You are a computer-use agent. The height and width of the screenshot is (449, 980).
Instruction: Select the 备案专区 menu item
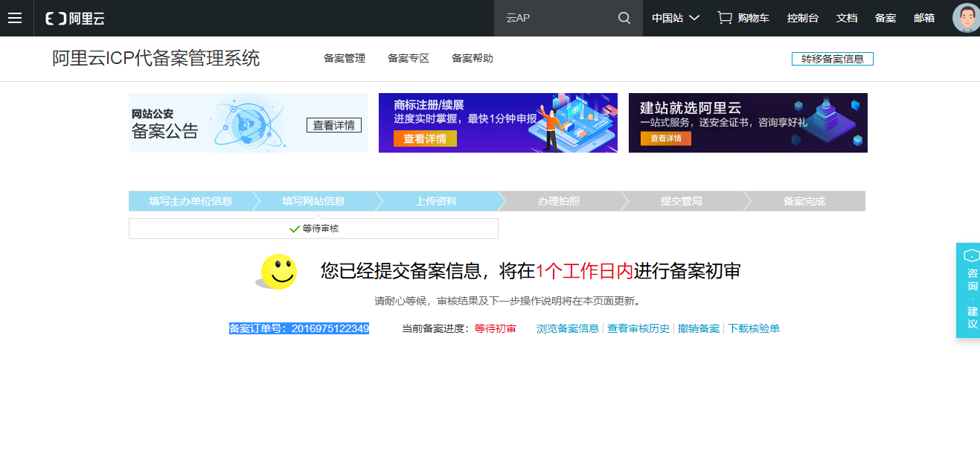409,58
